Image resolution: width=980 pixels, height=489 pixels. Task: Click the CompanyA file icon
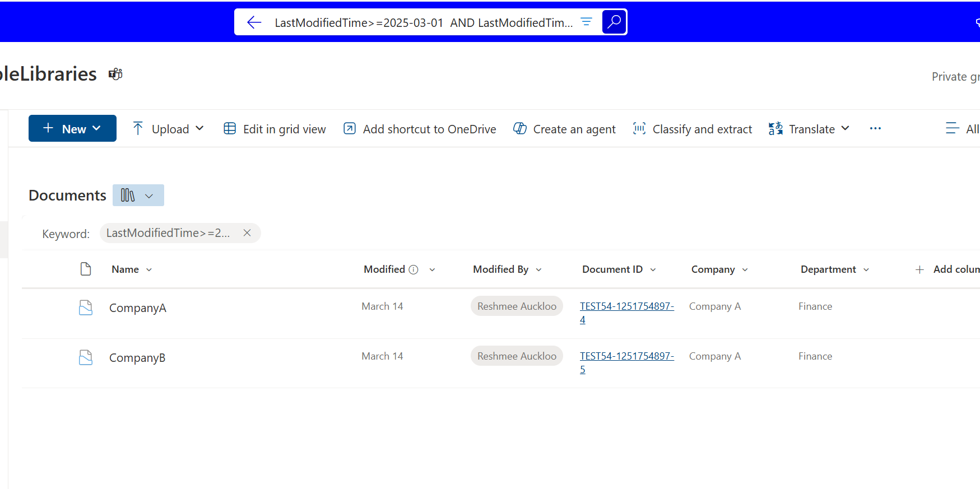pos(86,308)
